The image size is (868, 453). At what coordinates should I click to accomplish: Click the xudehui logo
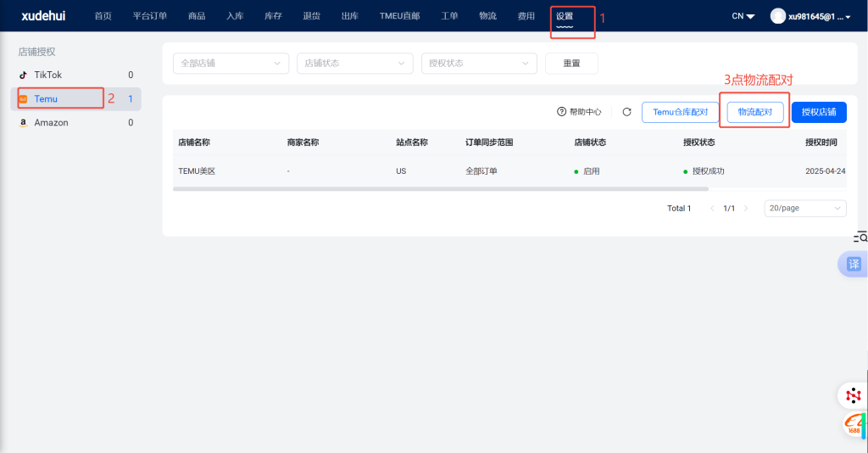42,16
